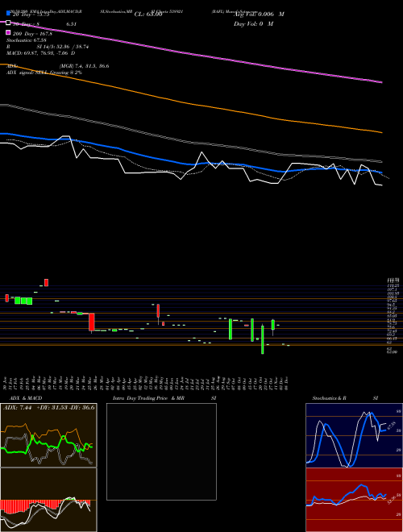Open the blue Stochastics chart thumbnail
Image resolution: width=403 pixels, height=532 pixels.
[354, 435]
